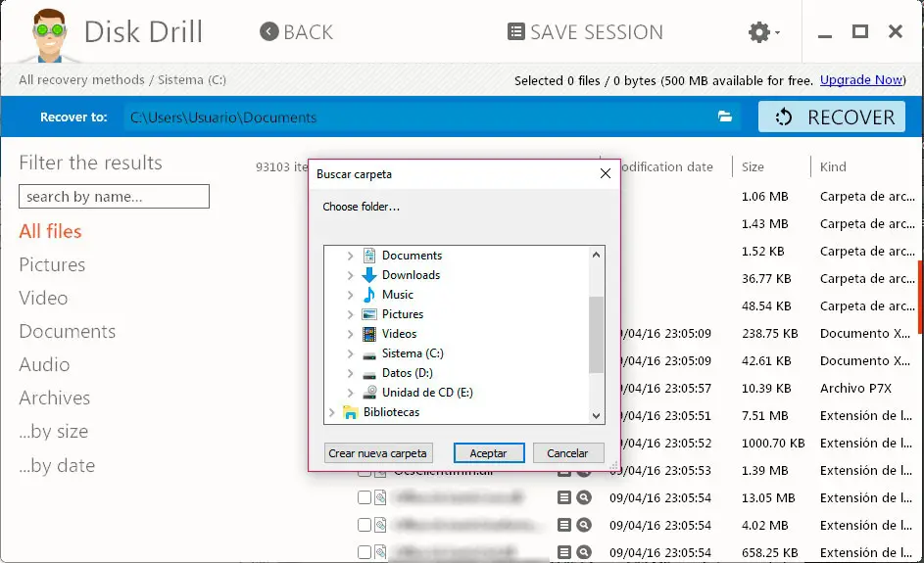Close the Buscar carpeta dialog
This screenshot has height=563, width=924.
pyautogui.click(x=606, y=173)
